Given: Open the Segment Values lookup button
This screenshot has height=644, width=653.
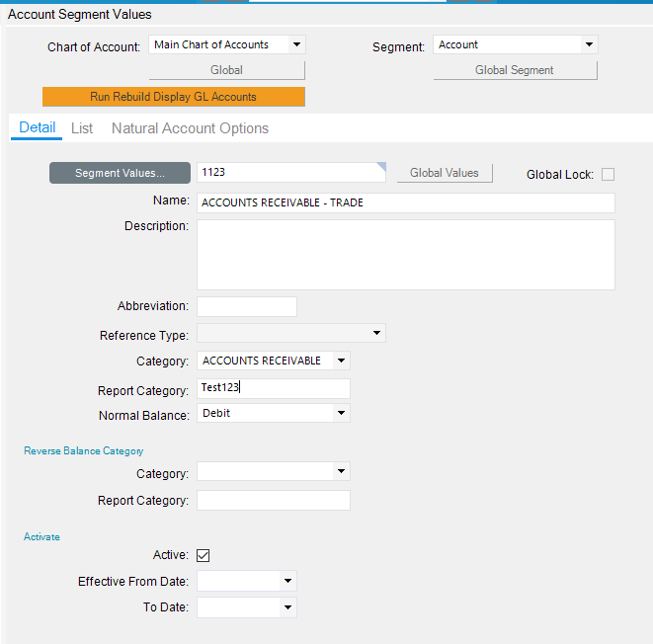Looking at the screenshot, I should (120, 173).
